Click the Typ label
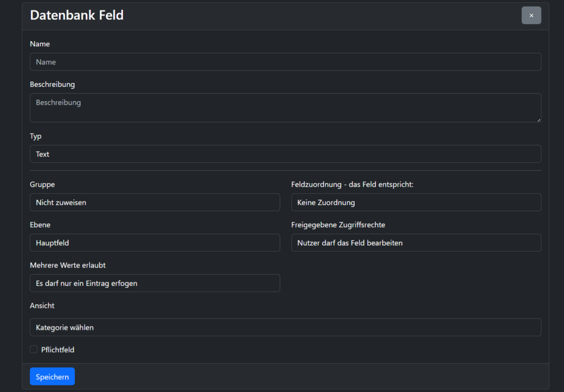Viewport: 564px width, 392px height. (x=36, y=137)
